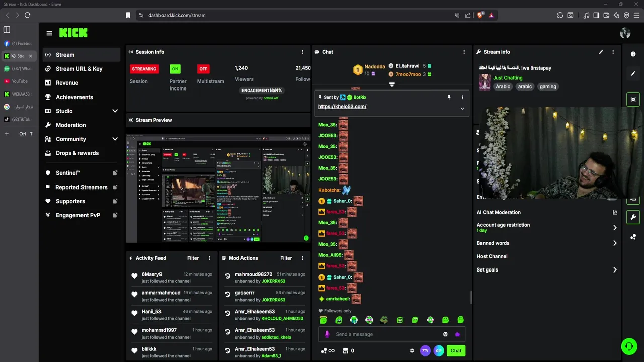Open Chat panel three-dot options
The width and height of the screenshot is (644, 362).
click(x=464, y=52)
